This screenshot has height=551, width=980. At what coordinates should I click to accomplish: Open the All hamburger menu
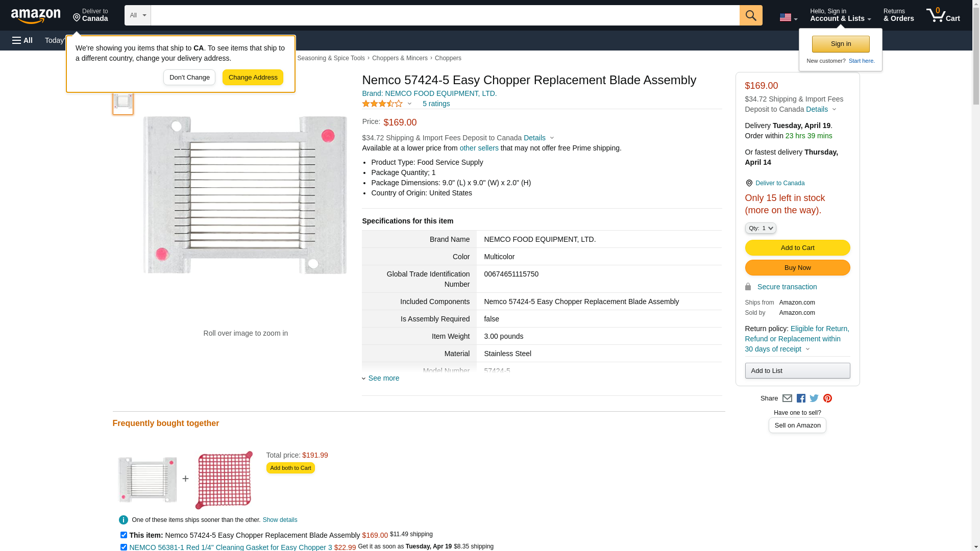[x=22, y=40]
